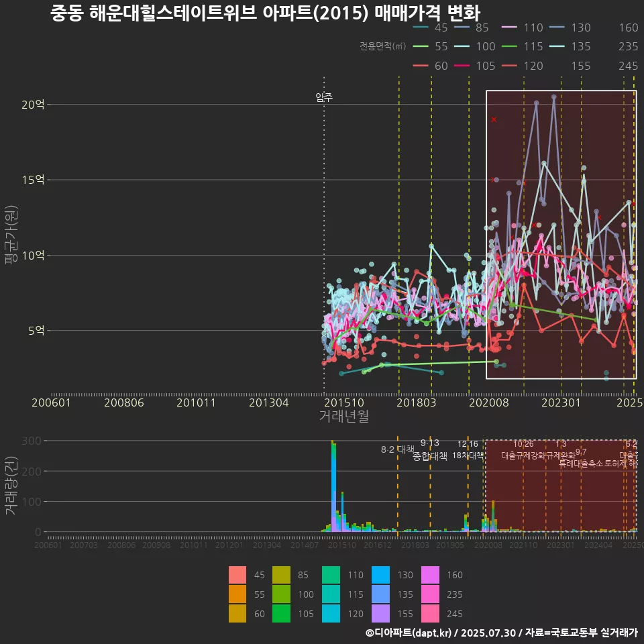
Task: Click 200806 on price chart x-axis
Action: point(124,402)
